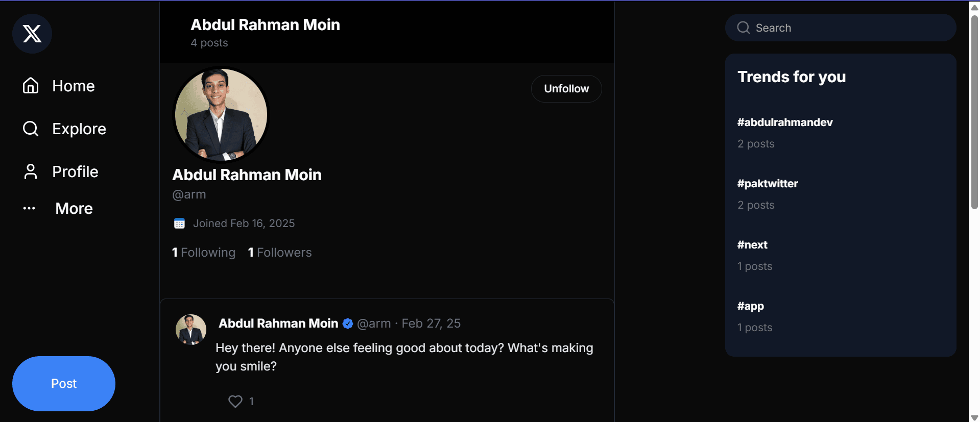980x422 pixels.
Task: View the Followers list
Action: [x=280, y=252]
